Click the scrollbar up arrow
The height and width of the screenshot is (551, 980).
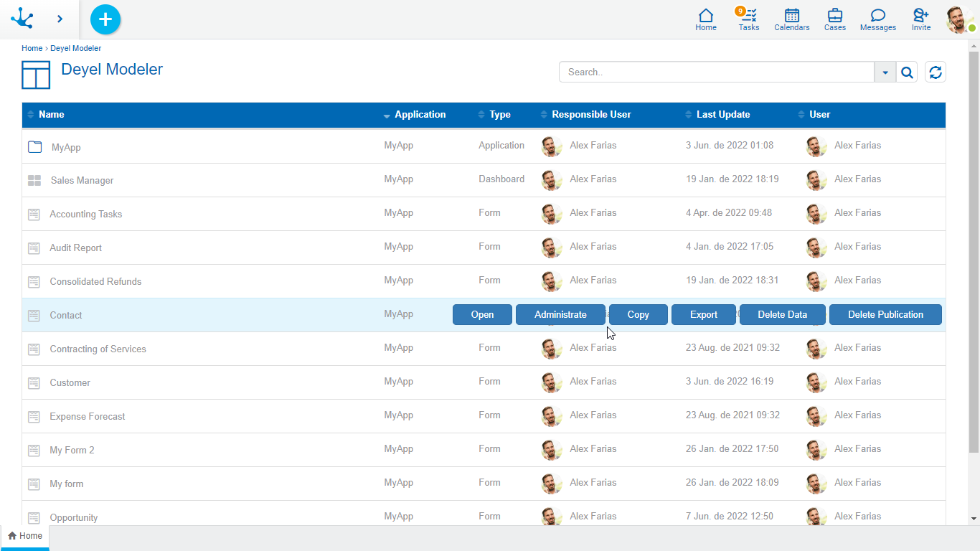974,45
